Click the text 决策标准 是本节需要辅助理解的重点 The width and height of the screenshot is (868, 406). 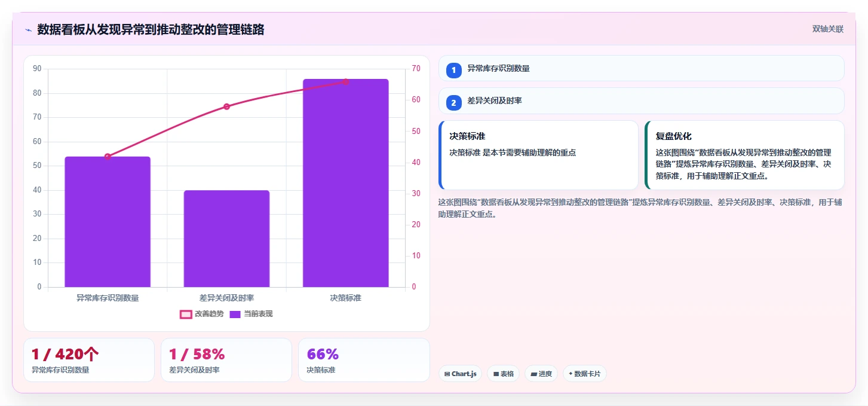pyautogui.click(x=513, y=152)
